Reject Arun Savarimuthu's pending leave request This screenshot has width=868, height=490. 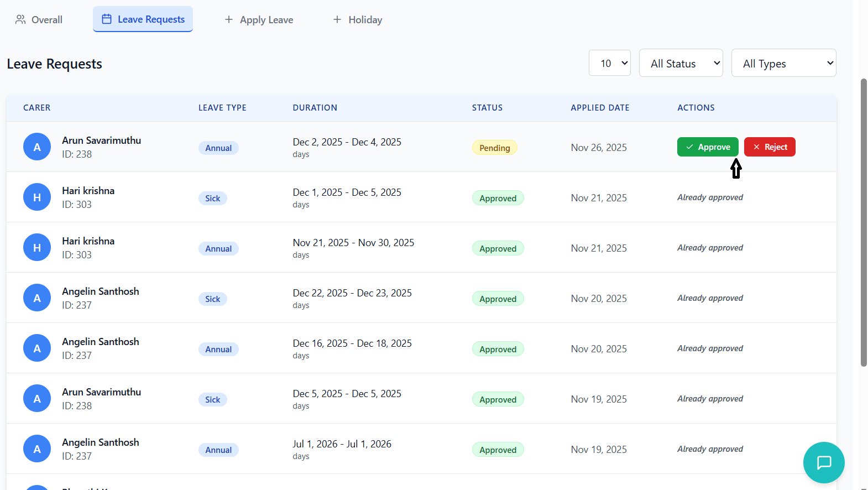769,147
